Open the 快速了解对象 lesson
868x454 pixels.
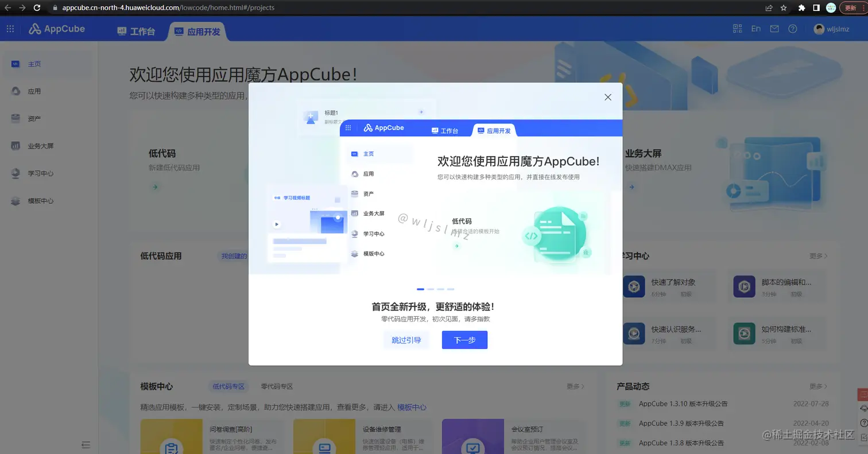point(669,286)
